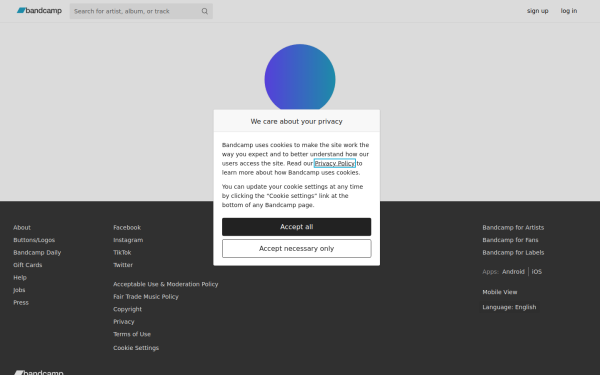Viewport: 600px width, 375px height.
Task: Open Bandcamp Daily footer link
Action: pyautogui.click(x=37, y=253)
